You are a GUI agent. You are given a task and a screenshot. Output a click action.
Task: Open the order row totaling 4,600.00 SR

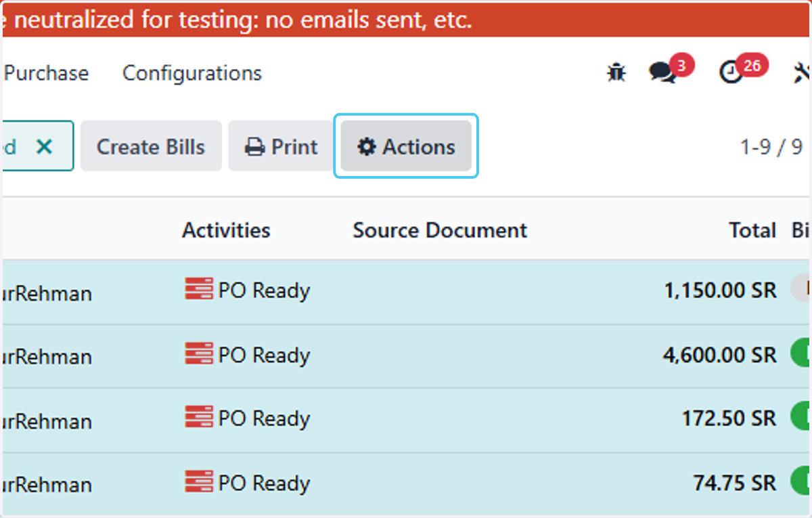click(406, 356)
